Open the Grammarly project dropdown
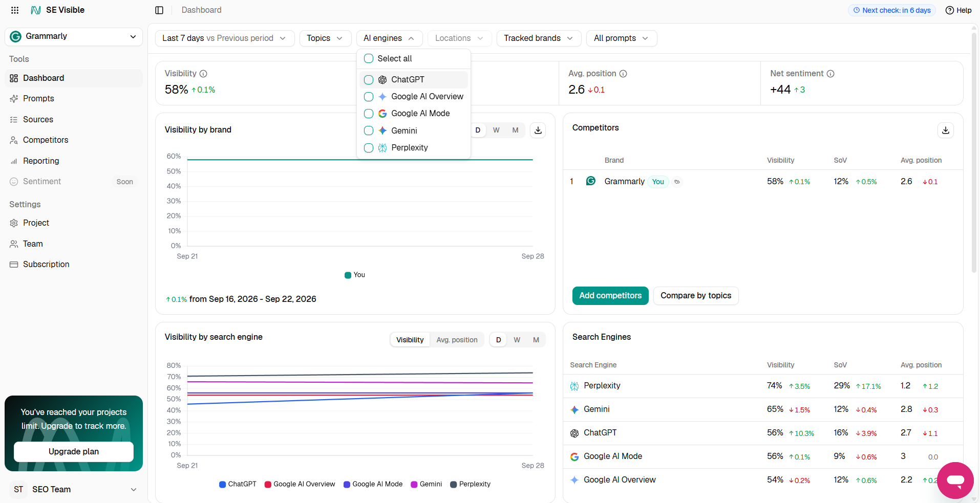The image size is (980, 503). (74, 36)
